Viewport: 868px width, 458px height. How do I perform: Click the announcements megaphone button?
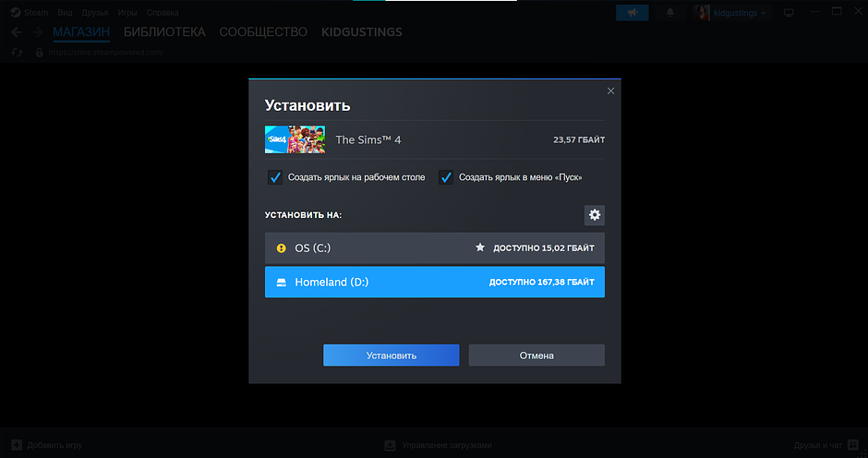(633, 12)
